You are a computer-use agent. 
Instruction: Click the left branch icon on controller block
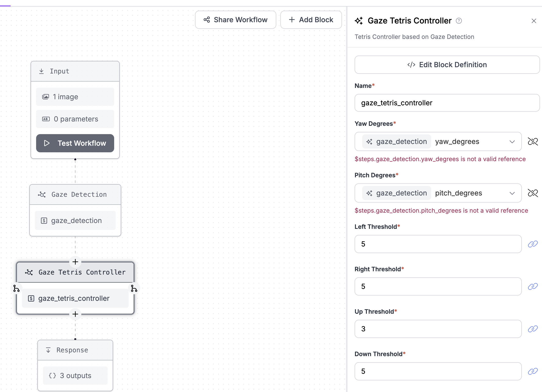(x=16, y=288)
